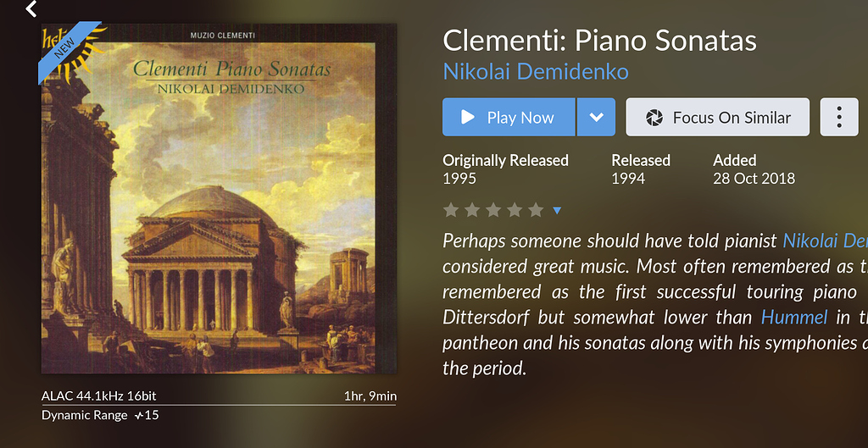The width and height of the screenshot is (868, 448).
Task: Go back using the left chevron arrow
Action: coord(31,9)
